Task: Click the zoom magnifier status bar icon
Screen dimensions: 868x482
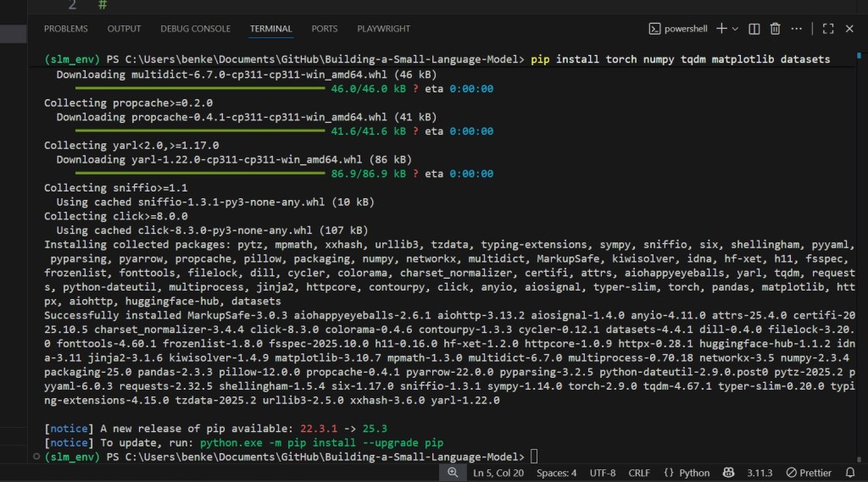Action: coord(453,473)
